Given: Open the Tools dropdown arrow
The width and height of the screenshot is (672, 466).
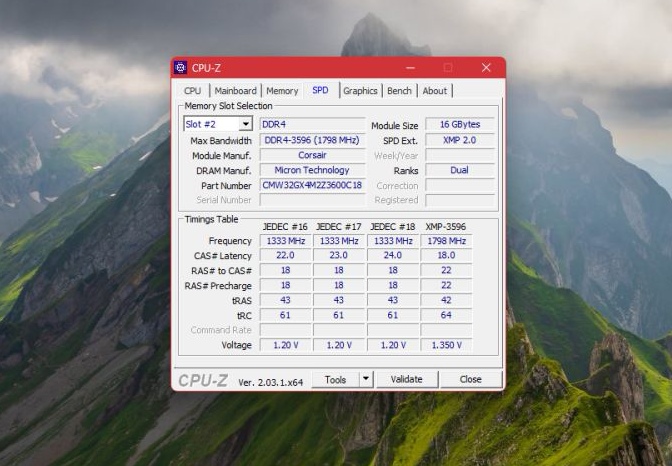Looking at the screenshot, I should (x=366, y=379).
